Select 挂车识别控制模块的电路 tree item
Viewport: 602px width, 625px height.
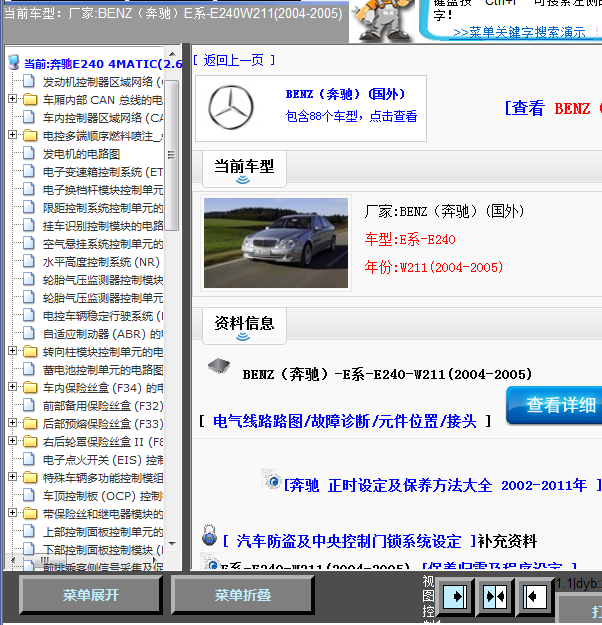[x=103, y=226]
